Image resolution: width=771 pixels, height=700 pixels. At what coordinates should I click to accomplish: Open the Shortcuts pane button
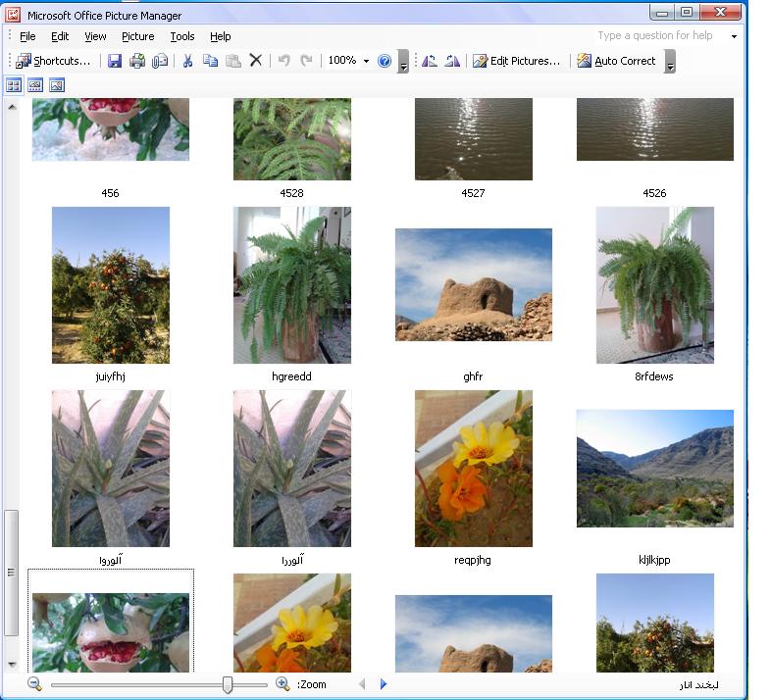tap(53, 61)
